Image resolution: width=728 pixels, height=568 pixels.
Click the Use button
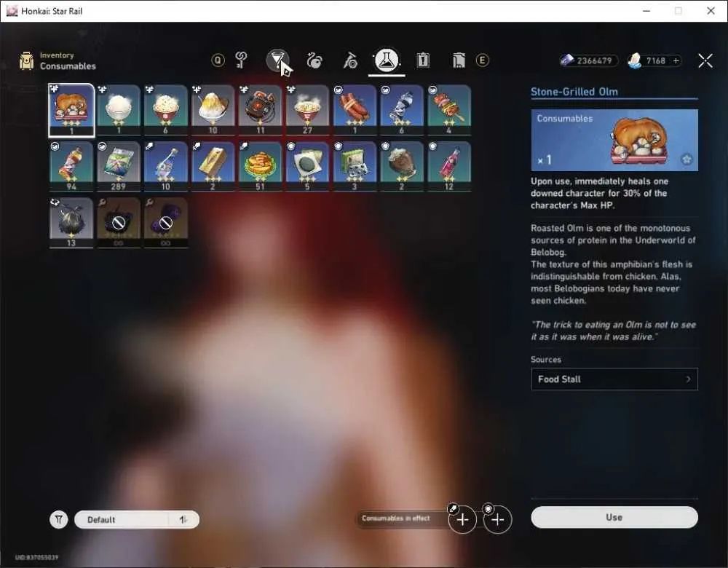coord(614,517)
